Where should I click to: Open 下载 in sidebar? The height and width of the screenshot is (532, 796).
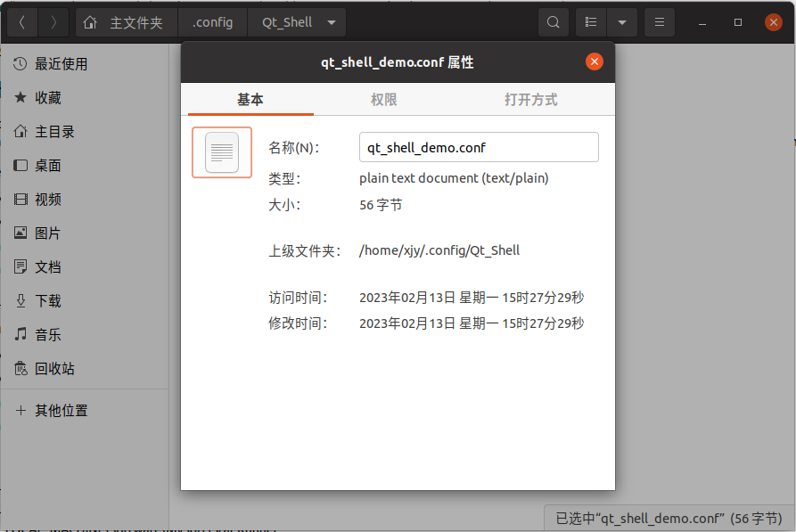tap(85, 300)
